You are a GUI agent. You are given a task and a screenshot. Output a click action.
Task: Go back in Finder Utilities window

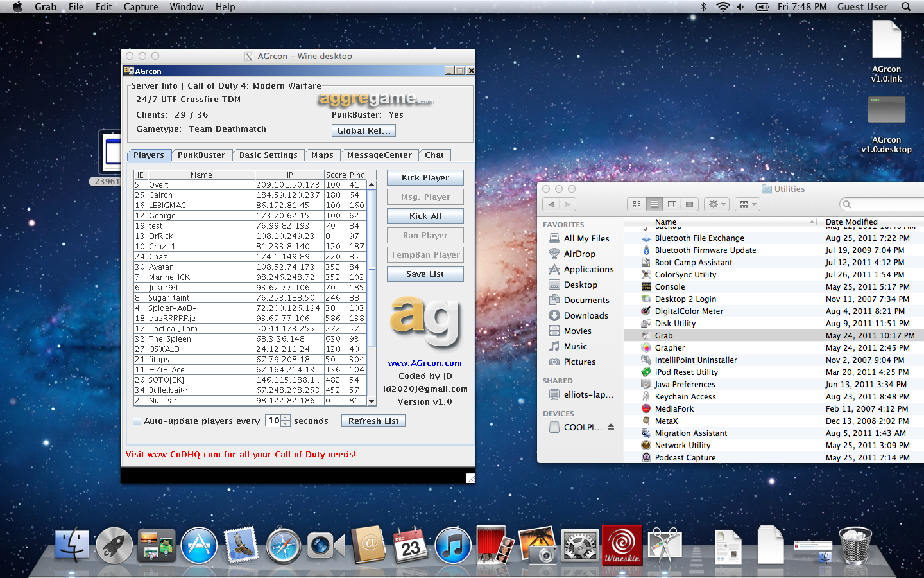point(551,204)
